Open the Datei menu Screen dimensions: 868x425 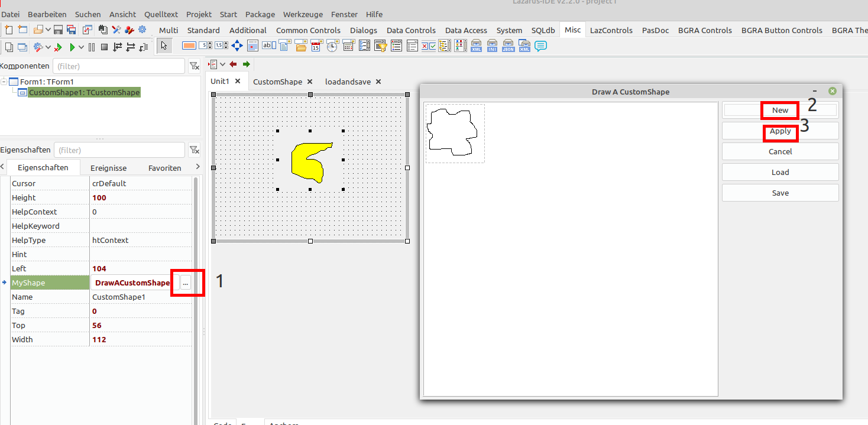(11, 14)
